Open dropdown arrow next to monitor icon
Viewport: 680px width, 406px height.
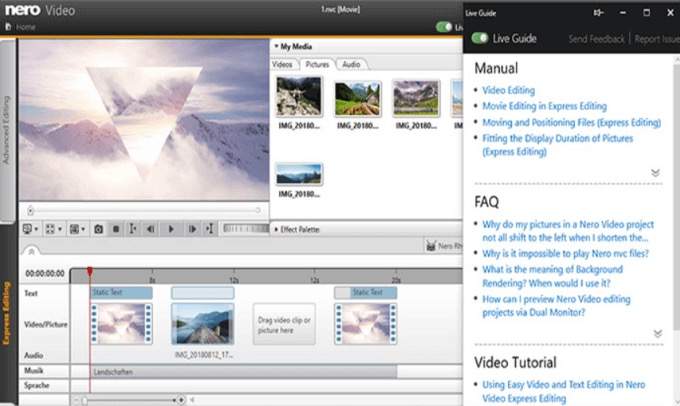[36, 229]
